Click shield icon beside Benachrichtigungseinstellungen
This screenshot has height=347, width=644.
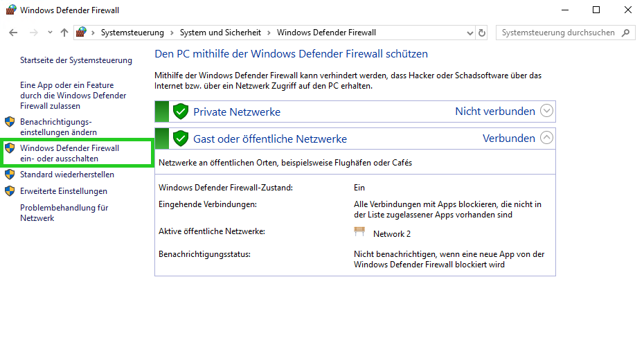click(x=10, y=122)
